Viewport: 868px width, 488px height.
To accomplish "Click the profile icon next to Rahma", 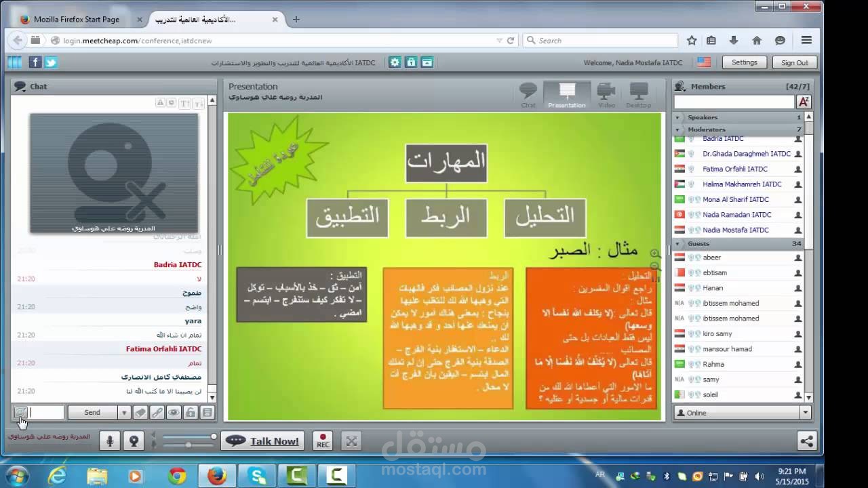I will (x=798, y=364).
